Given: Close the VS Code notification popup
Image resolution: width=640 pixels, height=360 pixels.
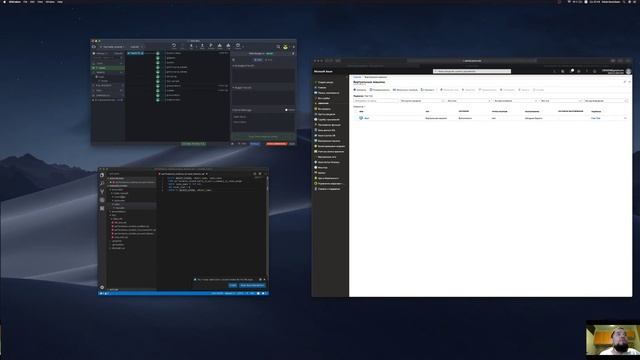Looking at the screenshot, I should (264, 280).
